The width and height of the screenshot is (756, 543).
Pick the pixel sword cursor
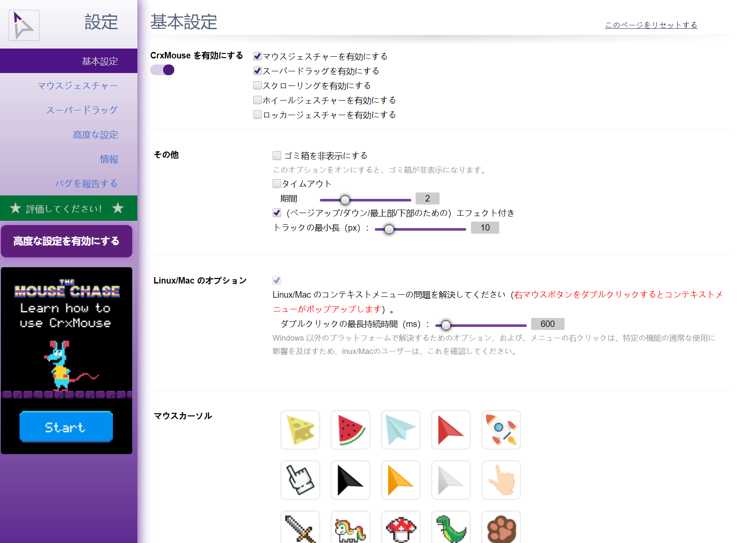pos(300,527)
